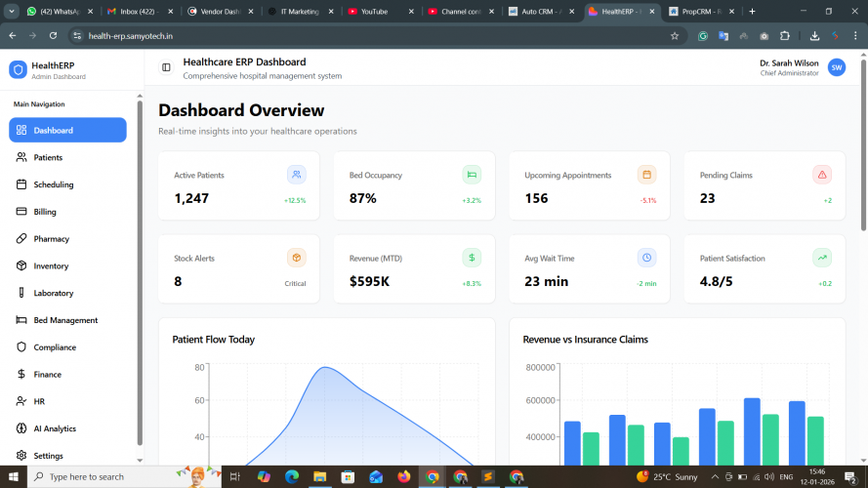Click the SW user avatar

point(837,67)
